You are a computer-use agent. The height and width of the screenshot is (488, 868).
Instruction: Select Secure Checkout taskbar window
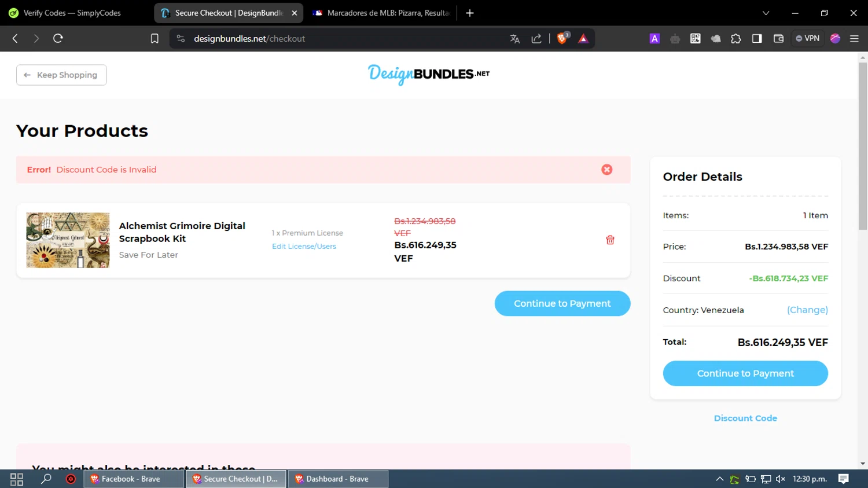[x=236, y=479]
